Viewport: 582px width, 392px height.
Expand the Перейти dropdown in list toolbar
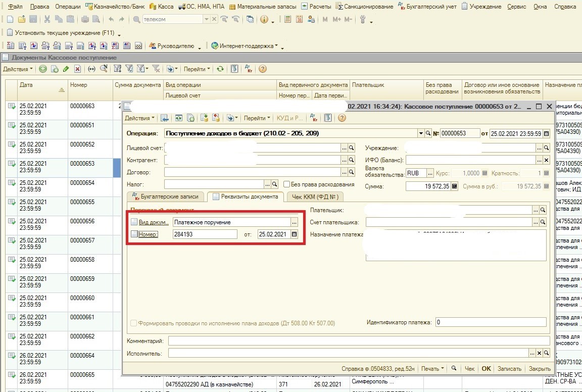197,69
